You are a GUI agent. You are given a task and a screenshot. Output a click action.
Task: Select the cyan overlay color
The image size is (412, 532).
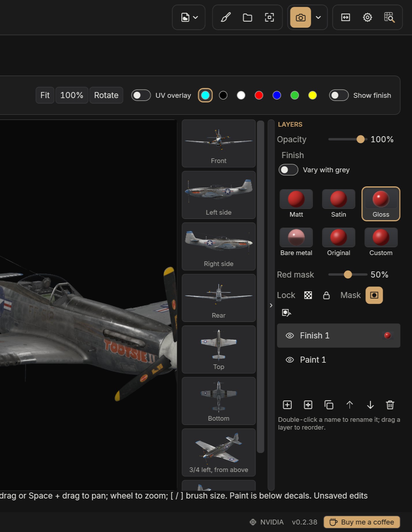point(205,95)
